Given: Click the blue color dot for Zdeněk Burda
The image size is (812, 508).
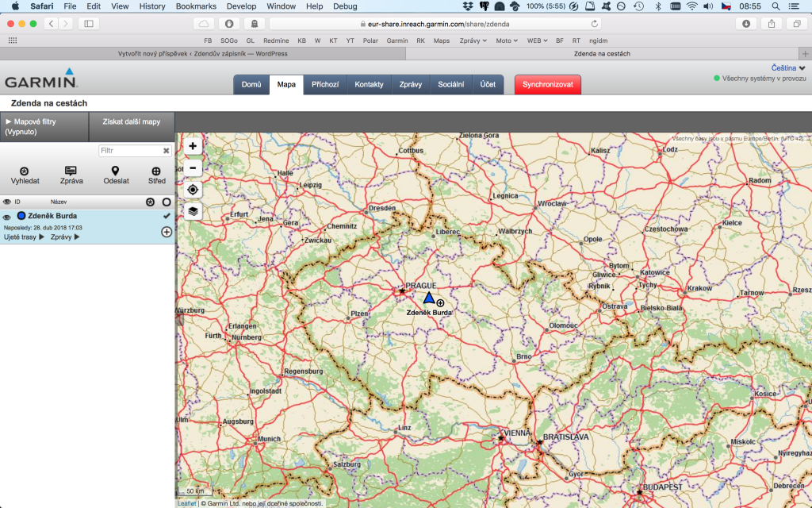Looking at the screenshot, I should pos(21,216).
